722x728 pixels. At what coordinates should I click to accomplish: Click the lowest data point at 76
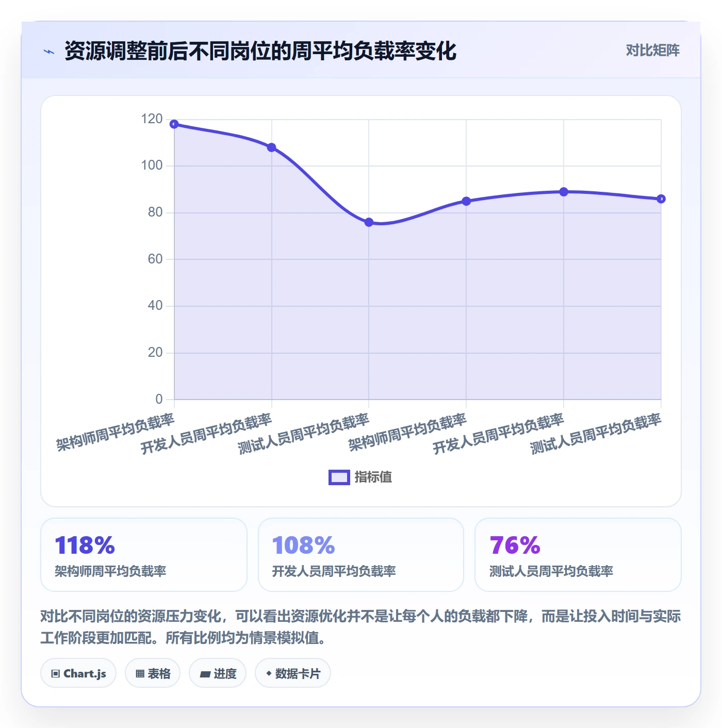369,222
